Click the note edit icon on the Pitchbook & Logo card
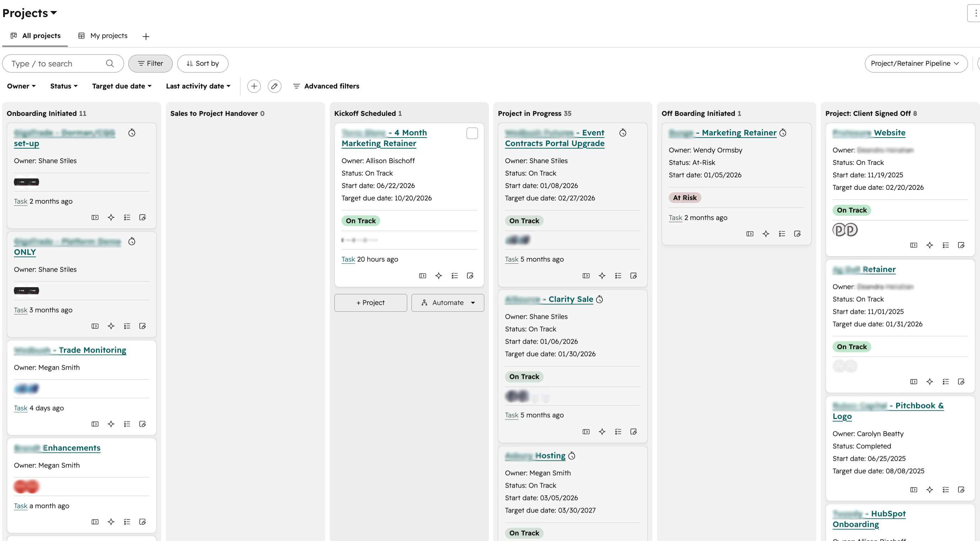The image size is (980, 541). pos(962,490)
